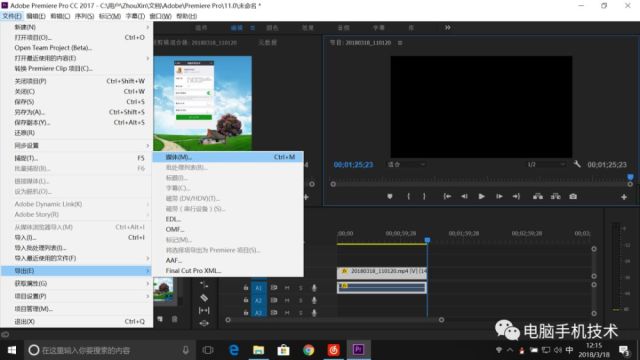
Task: Open Microsoft Edge from the taskbar
Action: pyautogui.click(x=234, y=350)
